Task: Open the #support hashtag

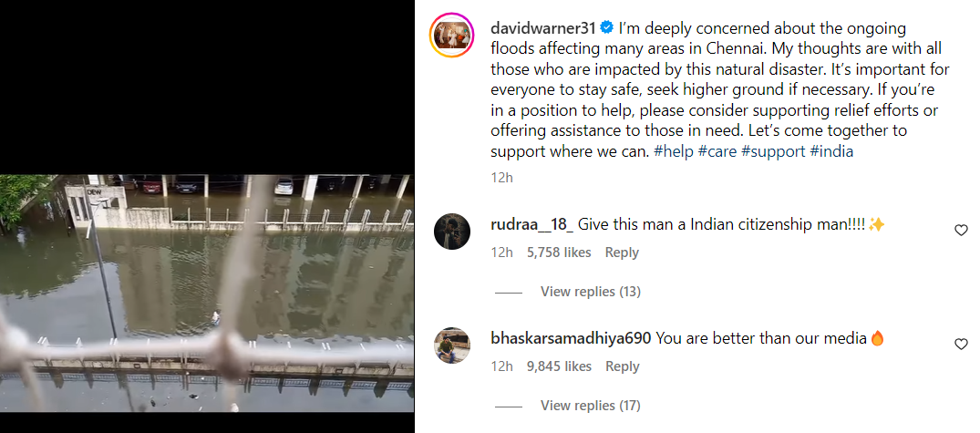Action: coord(773,151)
